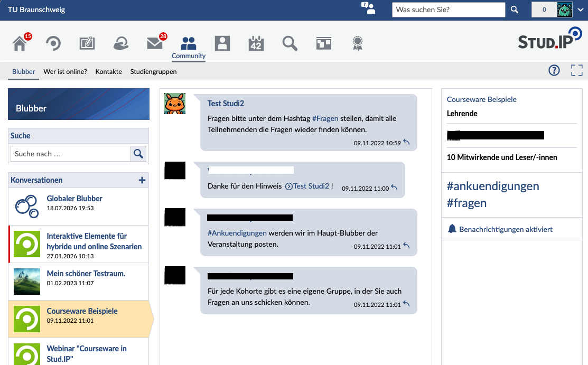Click the Globaler Blubber bubbles icon
588x365 pixels.
(27, 207)
